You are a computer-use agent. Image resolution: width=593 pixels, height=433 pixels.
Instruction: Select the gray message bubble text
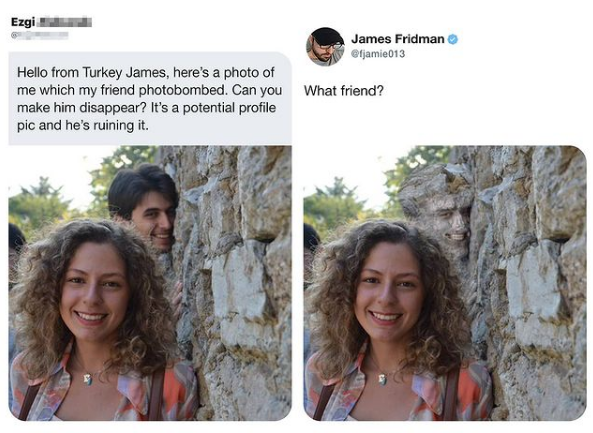[x=150, y=98]
